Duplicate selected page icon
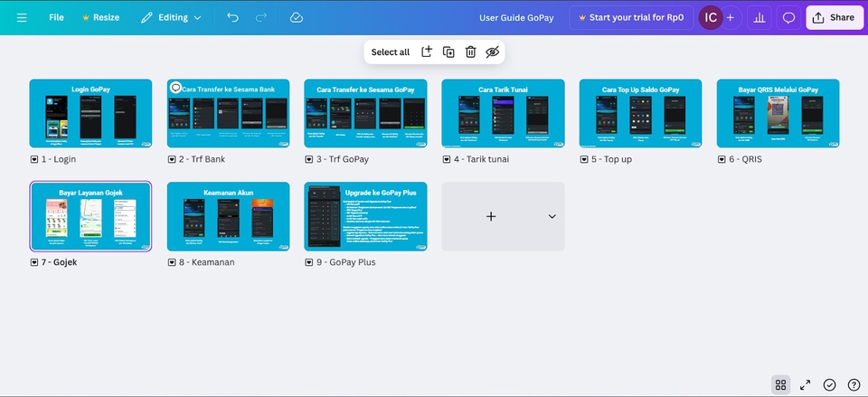The width and height of the screenshot is (868, 397). point(448,52)
